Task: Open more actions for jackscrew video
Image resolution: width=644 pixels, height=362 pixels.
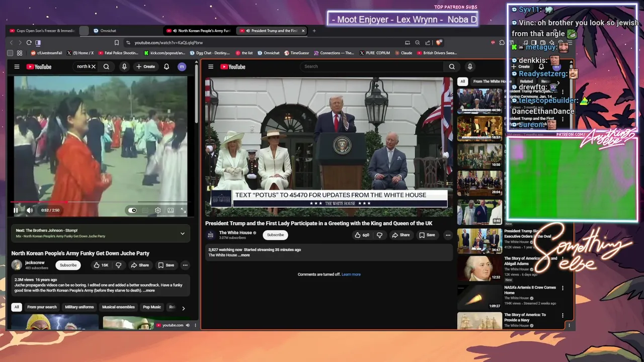Action: pyautogui.click(x=185, y=265)
